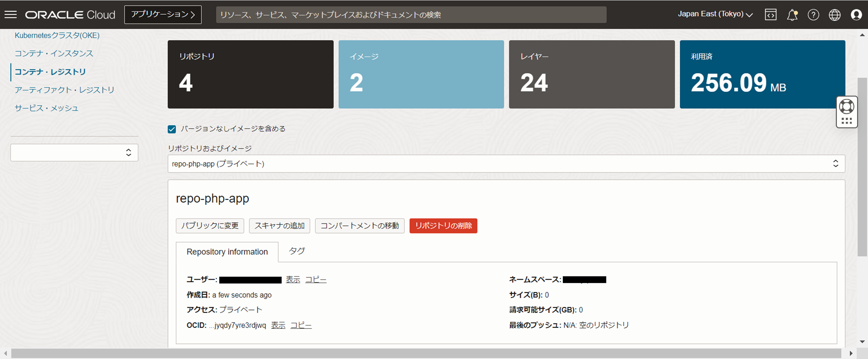This screenshot has height=359, width=868.
Task: Open Cloud Shell developer tools icon
Action: pyautogui.click(x=771, y=14)
